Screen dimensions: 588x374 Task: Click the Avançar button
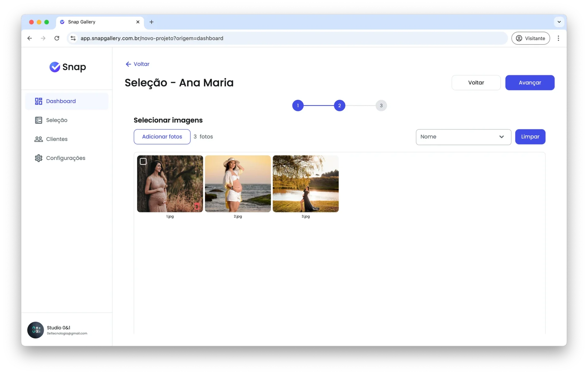click(x=530, y=83)
